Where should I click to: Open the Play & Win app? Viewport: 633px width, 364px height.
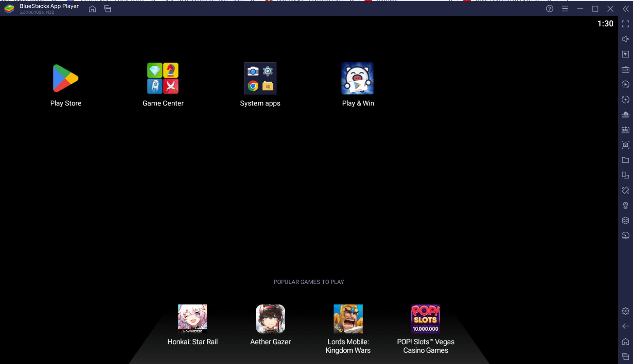357,78
